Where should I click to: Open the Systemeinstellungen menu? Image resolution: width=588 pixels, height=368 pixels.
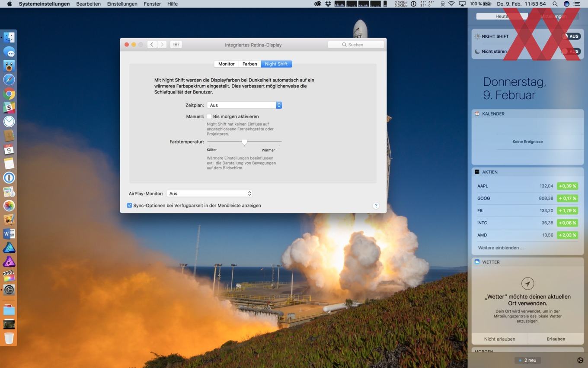coord(44,4)
